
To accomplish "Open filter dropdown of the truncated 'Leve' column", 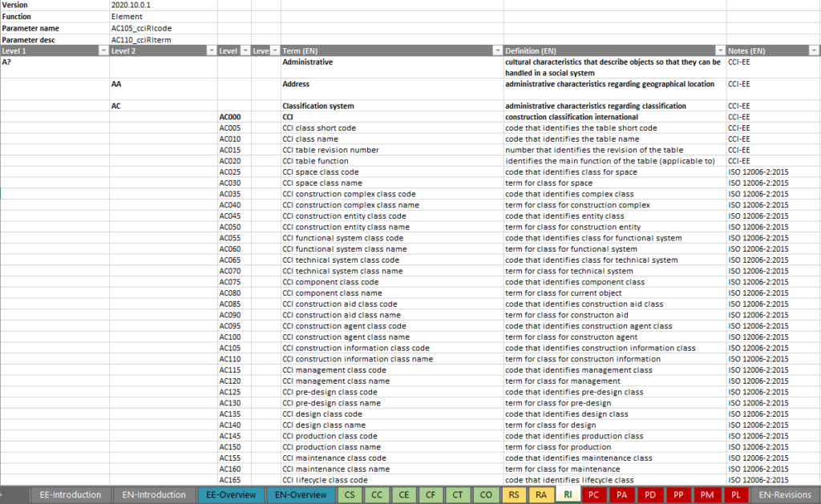I will tap(275, 50).
